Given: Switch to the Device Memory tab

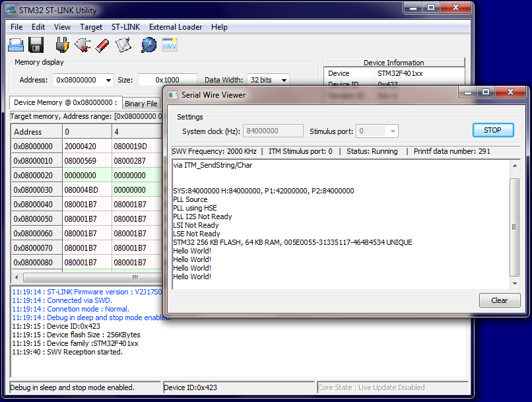Looking at the screenshot, I should [x=65, y=102].
